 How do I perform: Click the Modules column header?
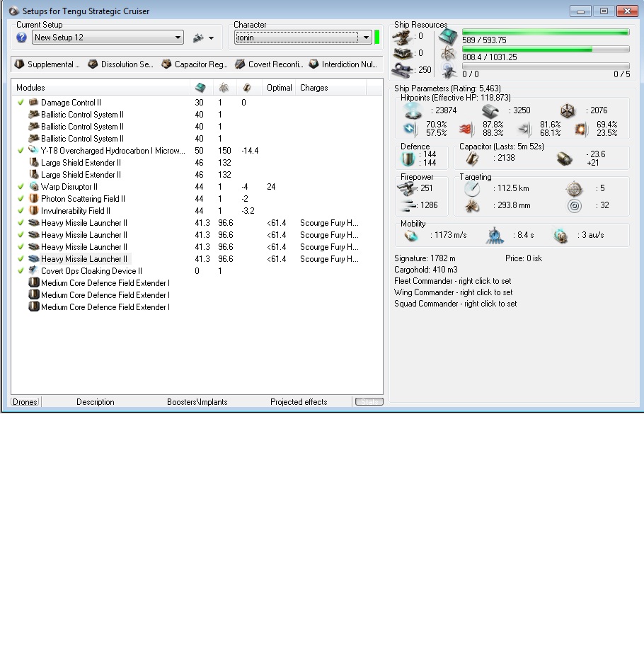coord(100,88)
